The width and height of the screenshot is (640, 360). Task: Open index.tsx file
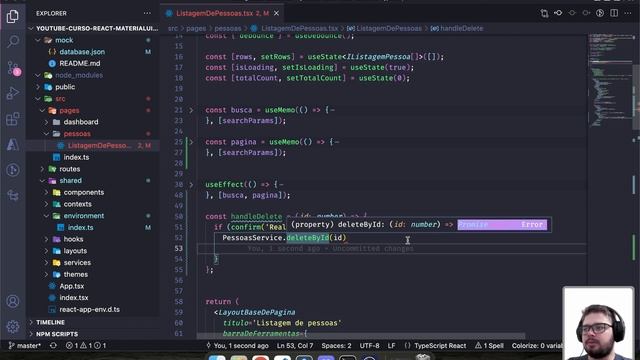coord(73,298)
